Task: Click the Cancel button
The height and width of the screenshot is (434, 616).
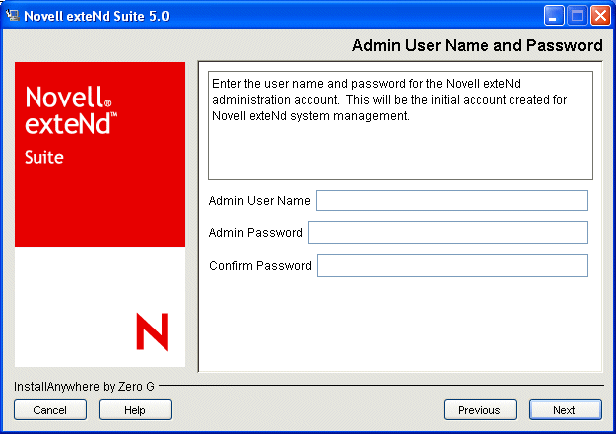Action: tap(50, 410)
